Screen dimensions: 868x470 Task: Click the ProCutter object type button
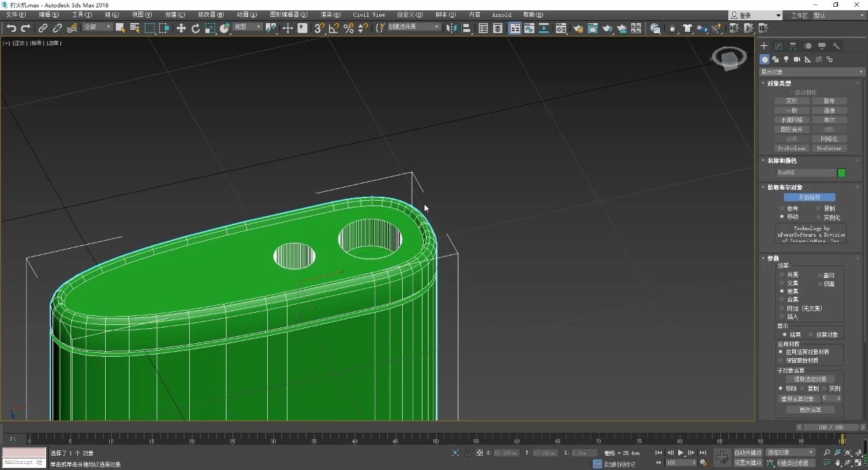tap(829, 148)
